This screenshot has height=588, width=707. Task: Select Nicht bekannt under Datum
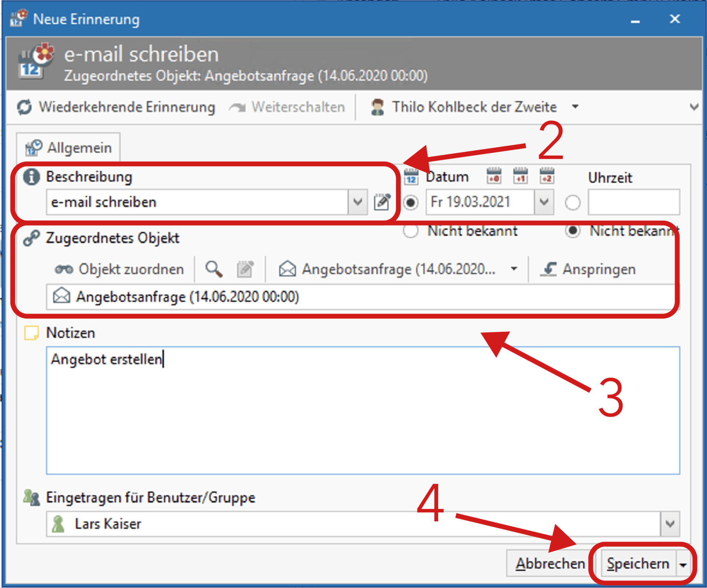pos(411,231)
